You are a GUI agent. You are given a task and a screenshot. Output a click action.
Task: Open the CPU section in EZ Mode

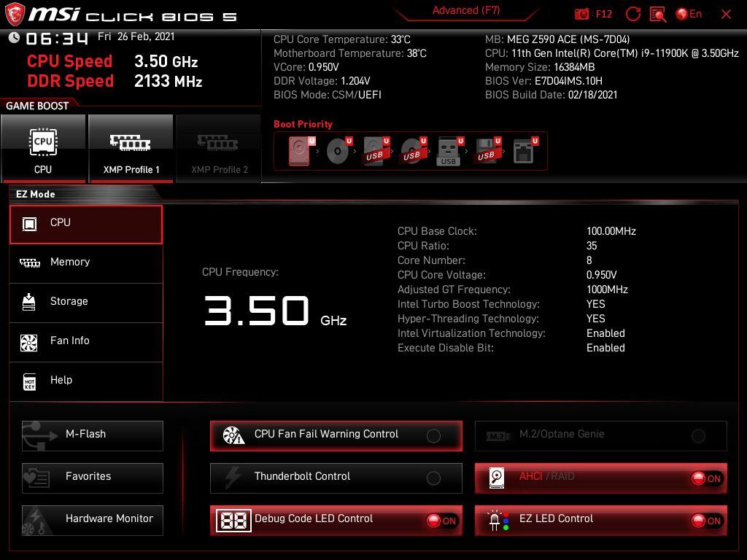(x=86, y=225)
